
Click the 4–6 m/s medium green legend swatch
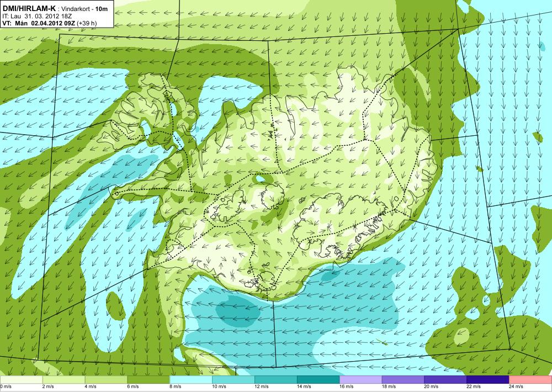(106, 380)
